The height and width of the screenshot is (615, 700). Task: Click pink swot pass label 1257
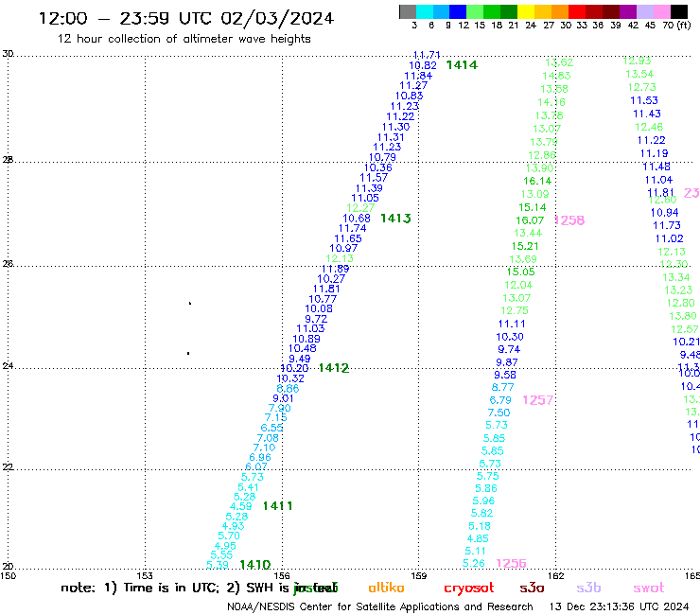(538, 400)
